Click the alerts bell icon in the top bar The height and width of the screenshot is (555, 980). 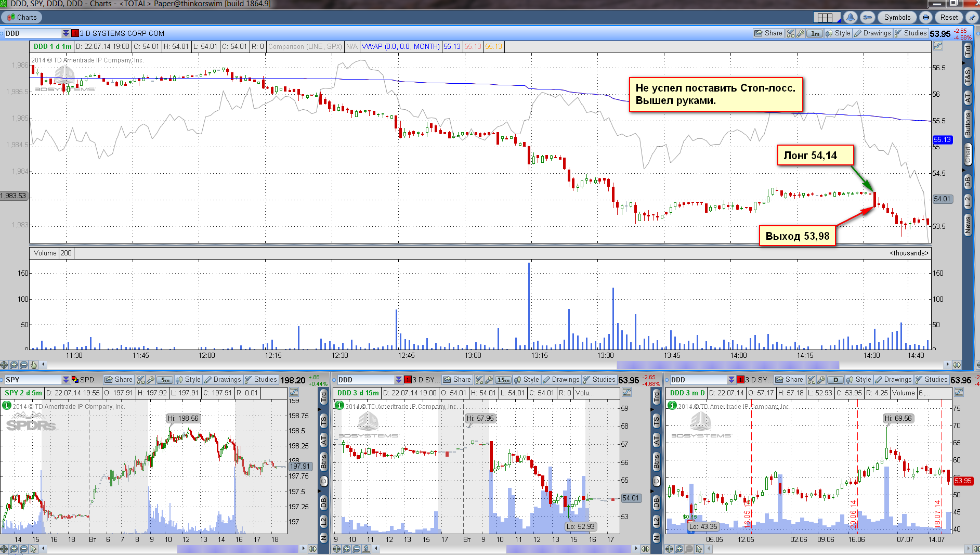[851, 18]
